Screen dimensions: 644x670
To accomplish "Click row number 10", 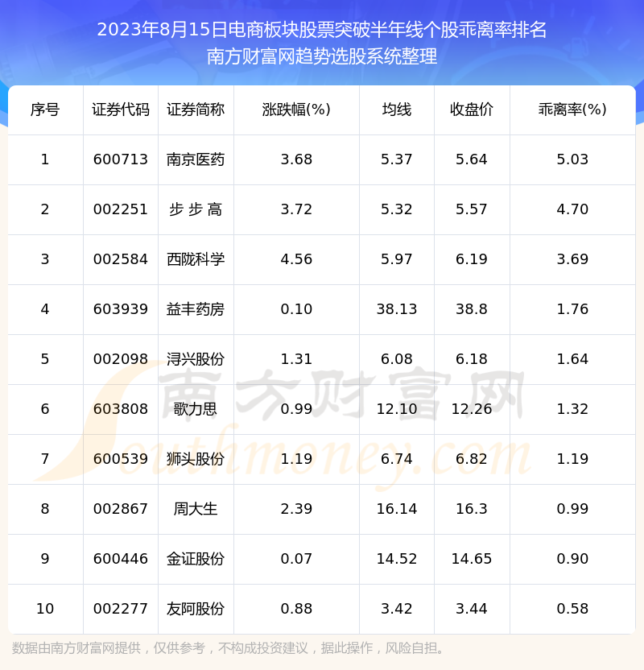I will click(45, 609).
